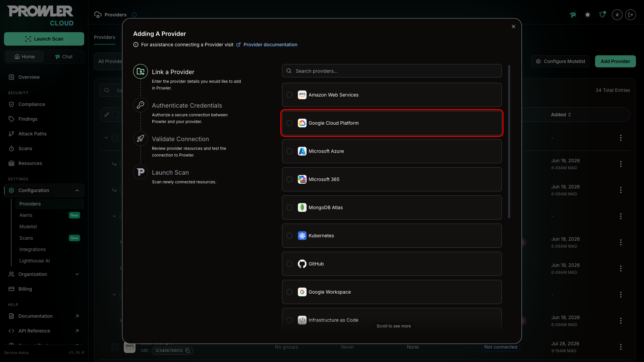Open Documentation external link
The height and width of the screenshot is (362, 644).
point(44,316)
